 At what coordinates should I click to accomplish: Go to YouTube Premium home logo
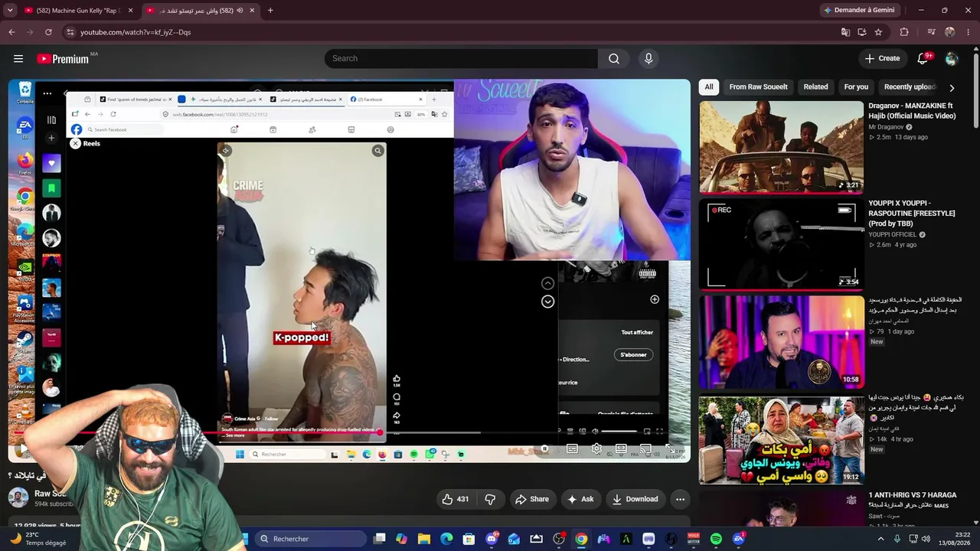tap(63, 59)
